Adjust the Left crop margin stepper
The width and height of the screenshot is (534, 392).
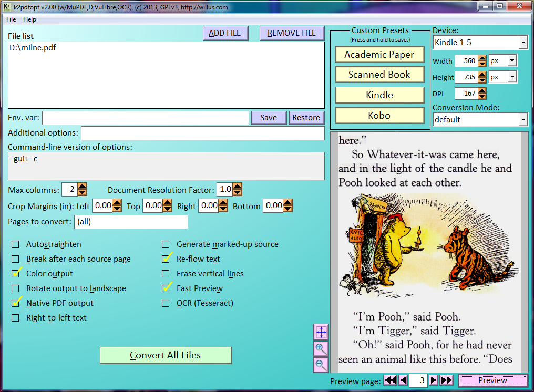click(117, 205)
